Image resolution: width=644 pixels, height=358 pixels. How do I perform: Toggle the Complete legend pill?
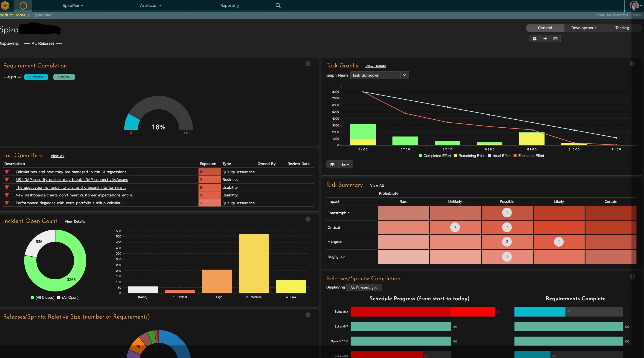(x=64, y=77)
